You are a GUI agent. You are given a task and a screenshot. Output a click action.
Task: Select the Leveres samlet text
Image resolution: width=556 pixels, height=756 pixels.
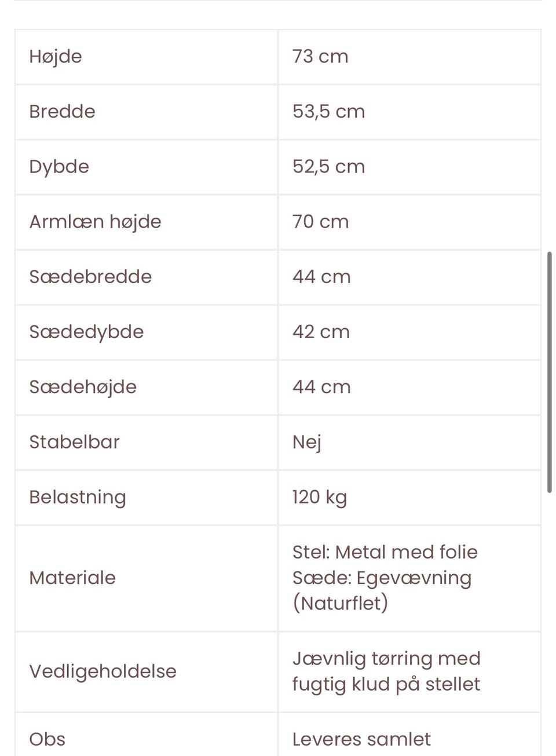361,739
